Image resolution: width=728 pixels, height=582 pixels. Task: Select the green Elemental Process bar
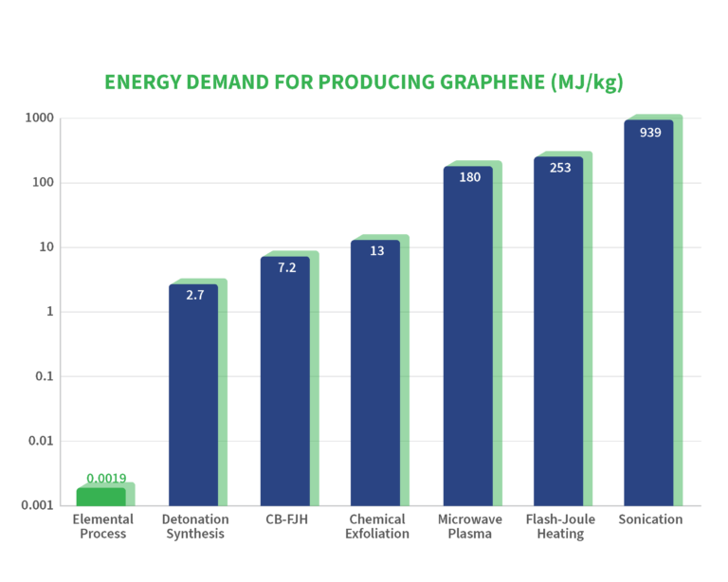101,497
